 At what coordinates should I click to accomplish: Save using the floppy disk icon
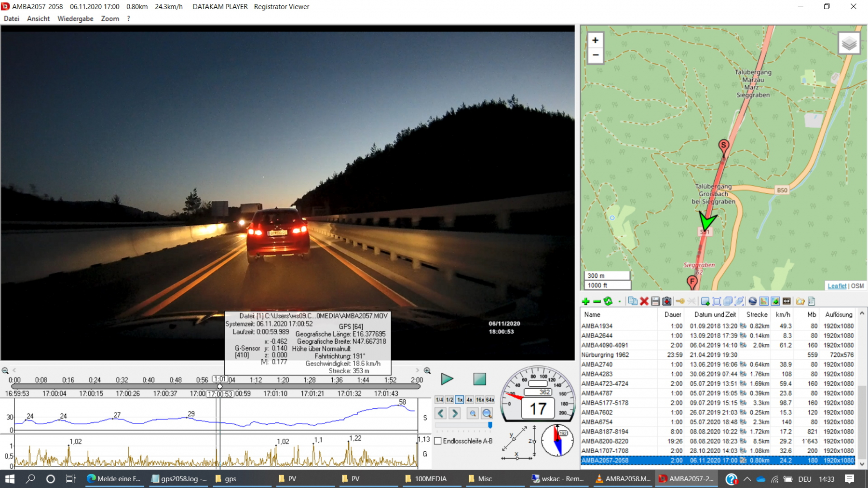point(655,301)
